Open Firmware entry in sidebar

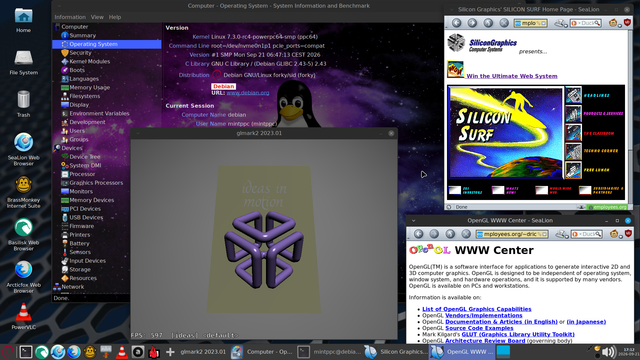point(81,226)
